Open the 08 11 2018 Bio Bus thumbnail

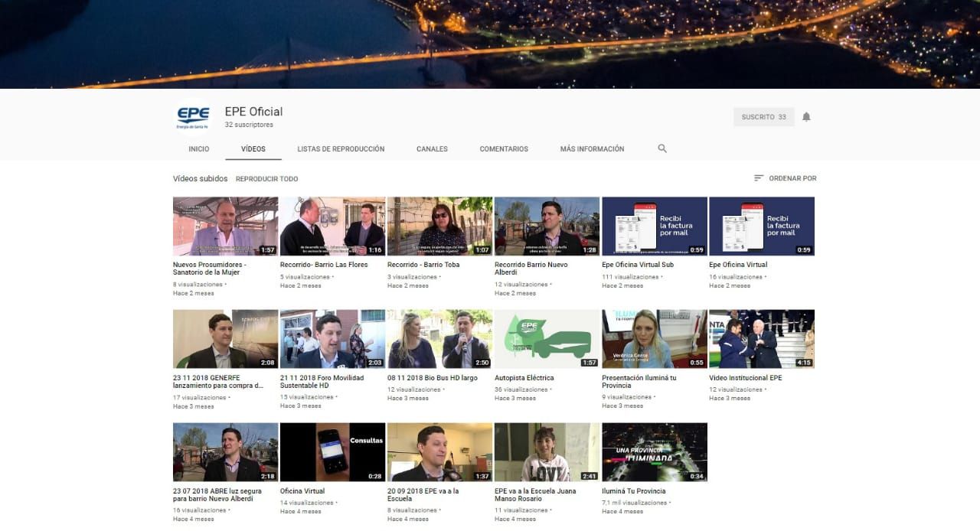[439, 339]
